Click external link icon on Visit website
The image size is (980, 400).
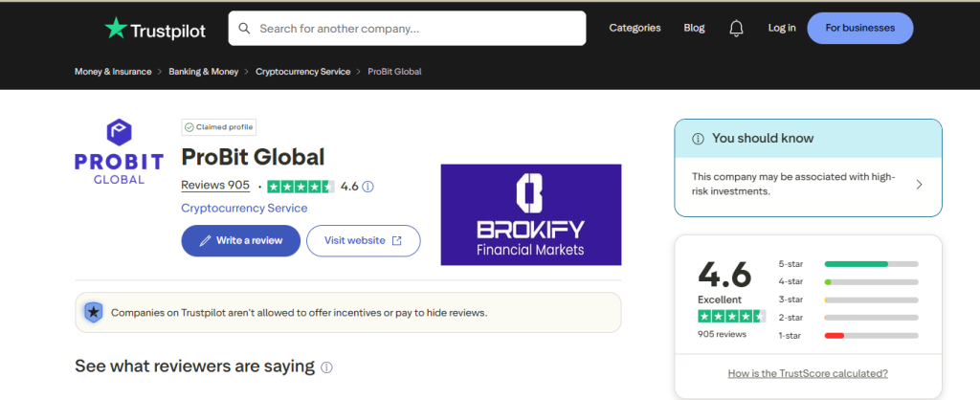[x=396, y=240]
